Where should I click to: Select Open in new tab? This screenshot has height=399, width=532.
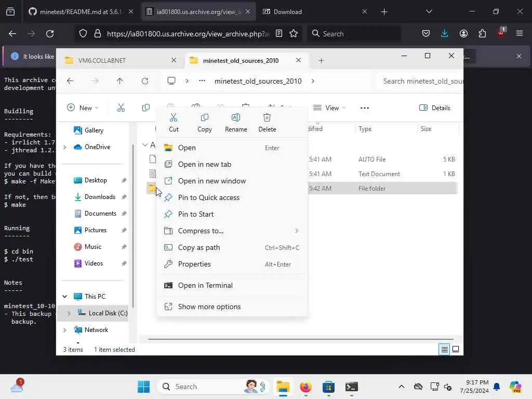232,164
